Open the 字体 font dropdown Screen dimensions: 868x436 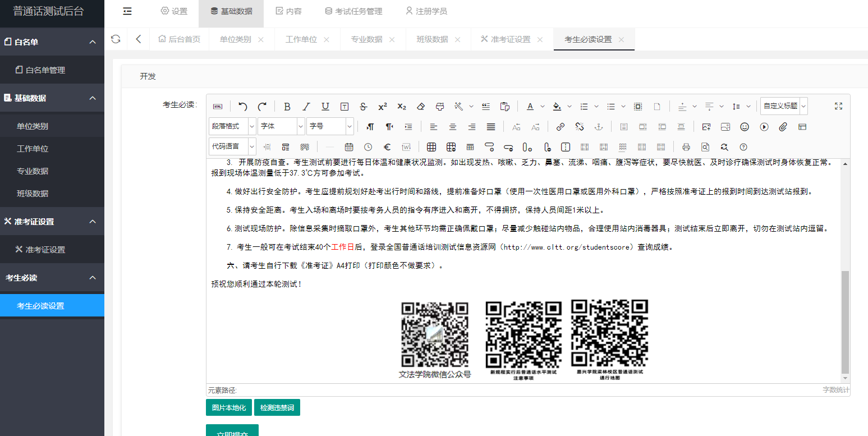281,126
